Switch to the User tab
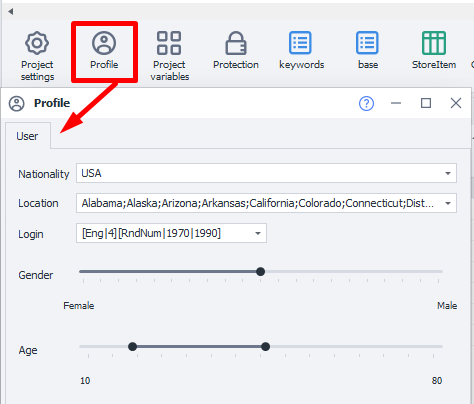The height and width of the screenshot is (404, 474). [x=27, y=136]
